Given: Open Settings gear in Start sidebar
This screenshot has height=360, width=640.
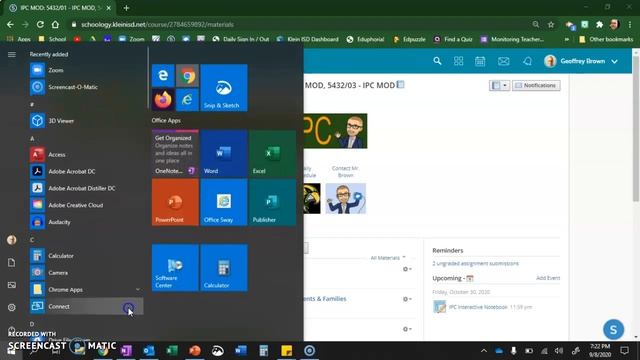Looking at the screenshot, I should tap(12, 307).
